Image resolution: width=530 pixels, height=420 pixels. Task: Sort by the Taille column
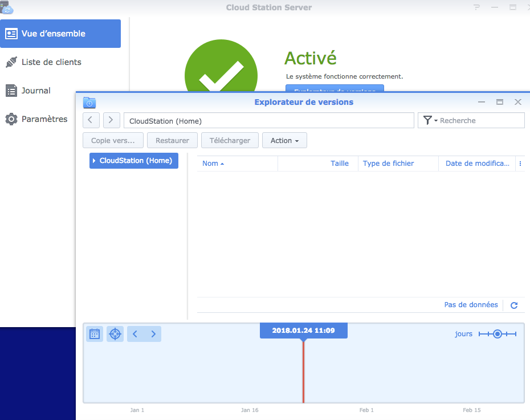(318, 164)
